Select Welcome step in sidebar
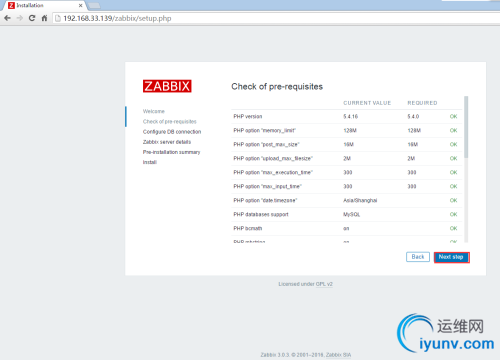This screenshot has height=360, width=500. pyautogui.click(x=154, y=111)
